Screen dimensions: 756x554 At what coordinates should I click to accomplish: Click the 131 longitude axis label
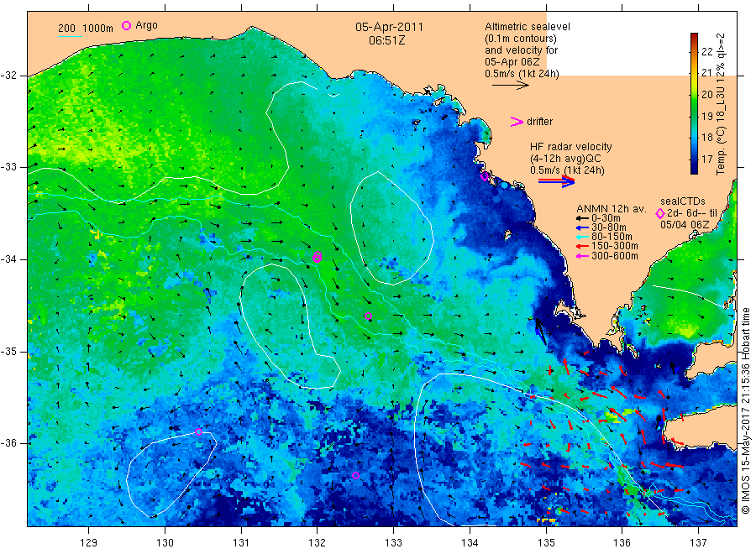pyautogui.click(x=241, y=543)
